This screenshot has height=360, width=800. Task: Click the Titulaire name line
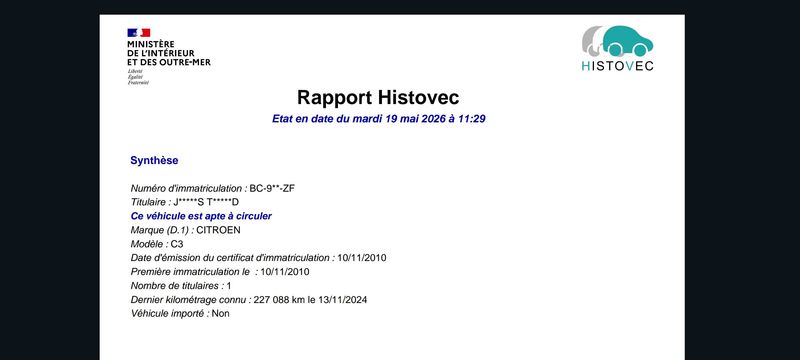click(185, 202)
